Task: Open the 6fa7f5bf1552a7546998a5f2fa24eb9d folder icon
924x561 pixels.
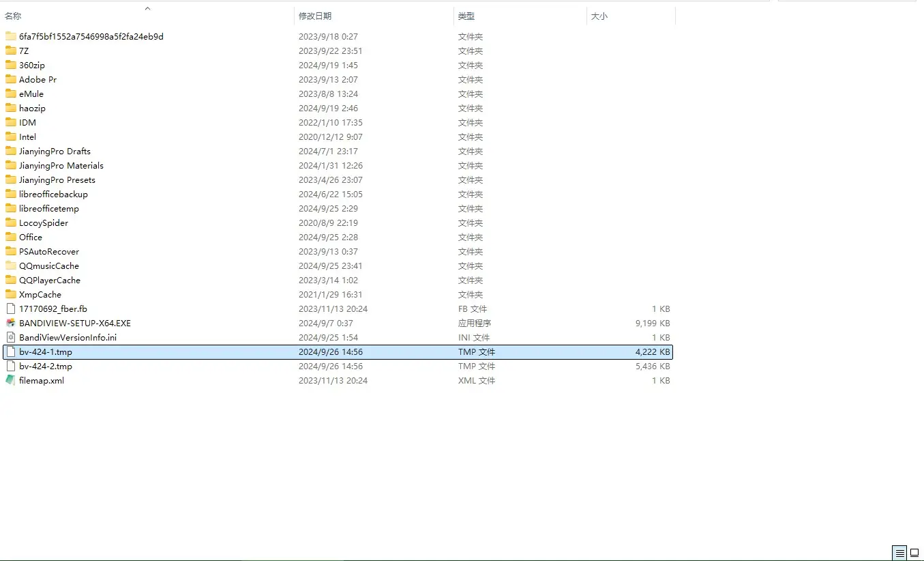Action: (10, 36)
